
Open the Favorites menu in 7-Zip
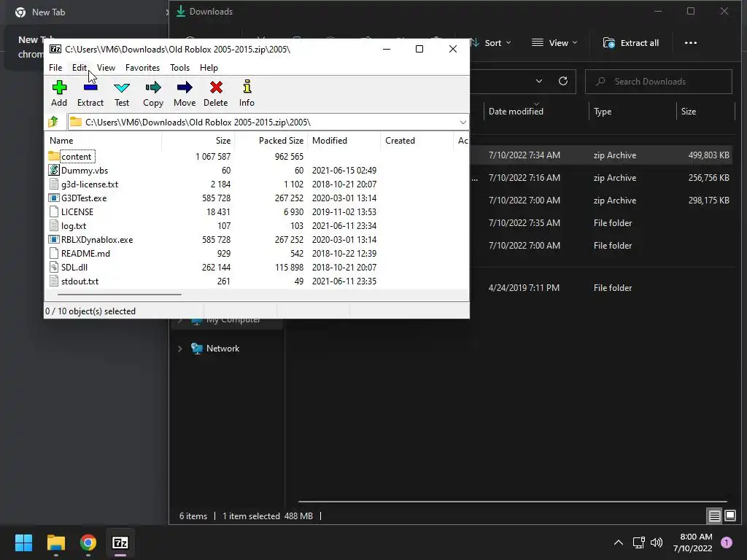coord(142,68)
